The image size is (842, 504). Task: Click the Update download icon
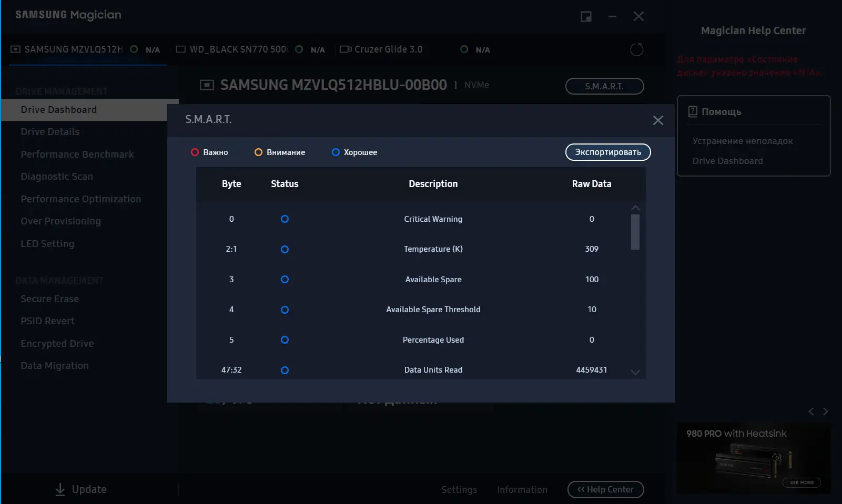click(60, 489)
